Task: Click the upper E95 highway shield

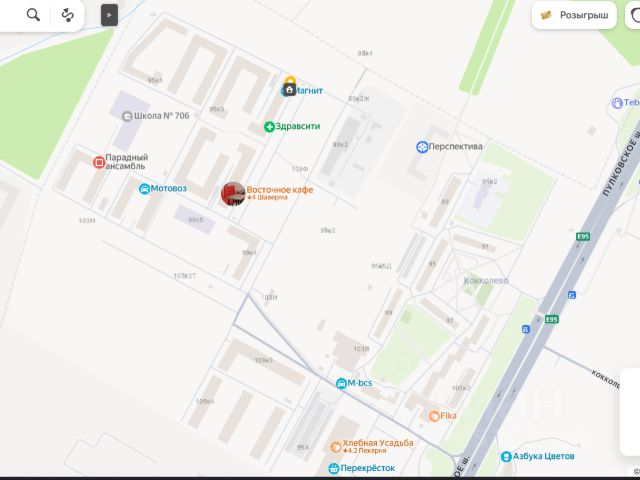Action: [583, 236]
